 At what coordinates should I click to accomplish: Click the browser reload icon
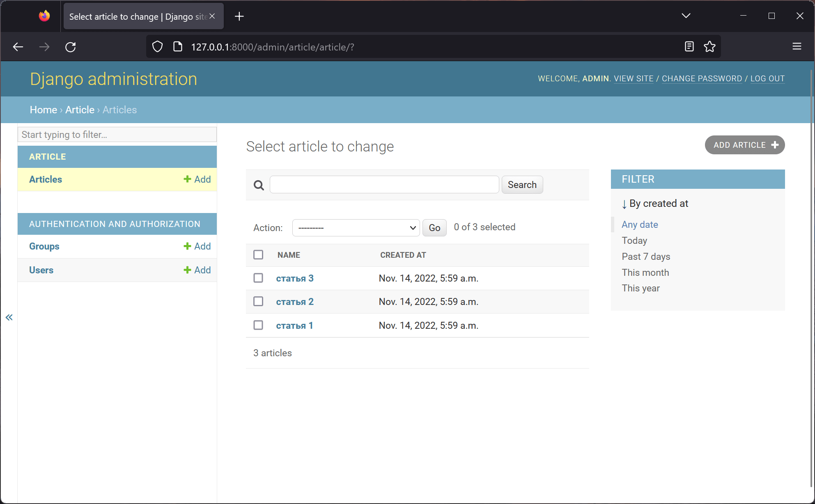[x=71, y=47]
